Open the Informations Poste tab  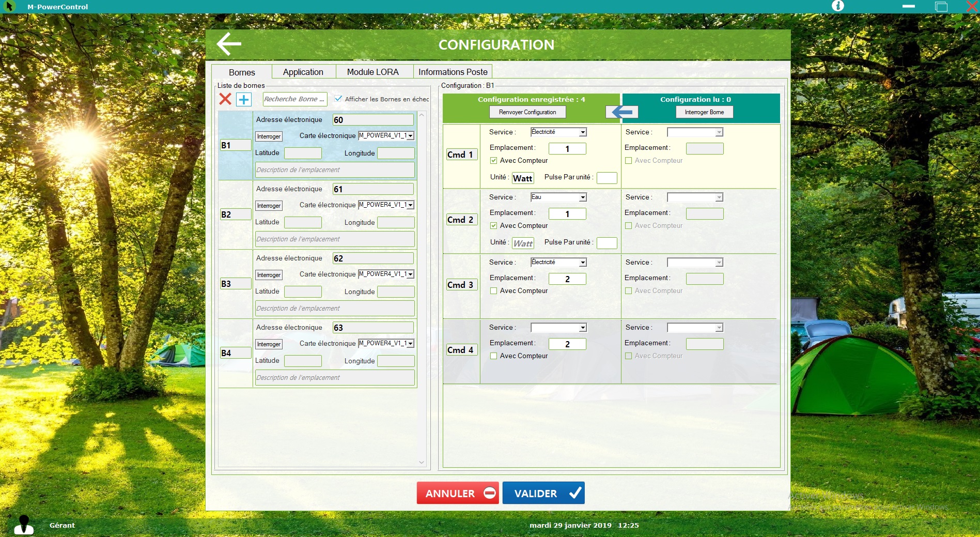(453, 72)
